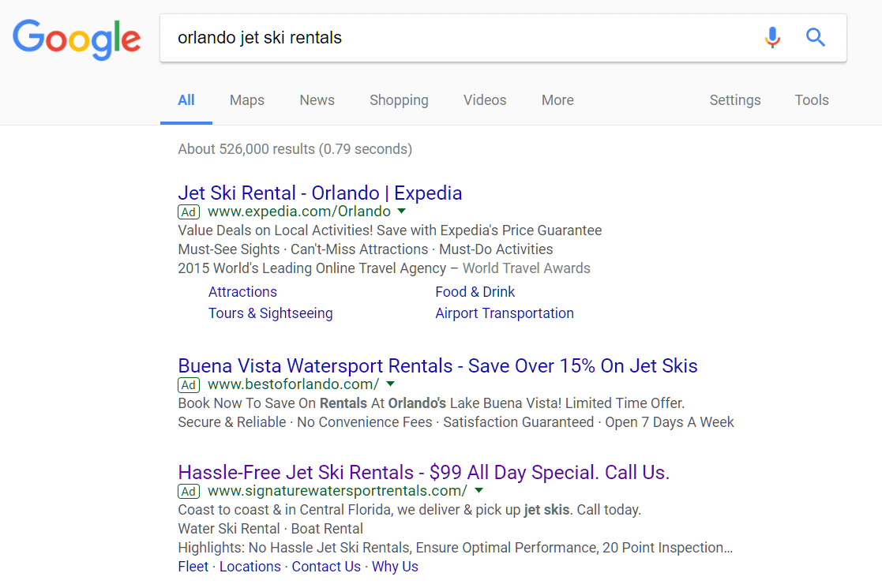Click the www.signaturewatersportrentals.com/ URL text
882x588 pixels.
click(x=337, y=491)
